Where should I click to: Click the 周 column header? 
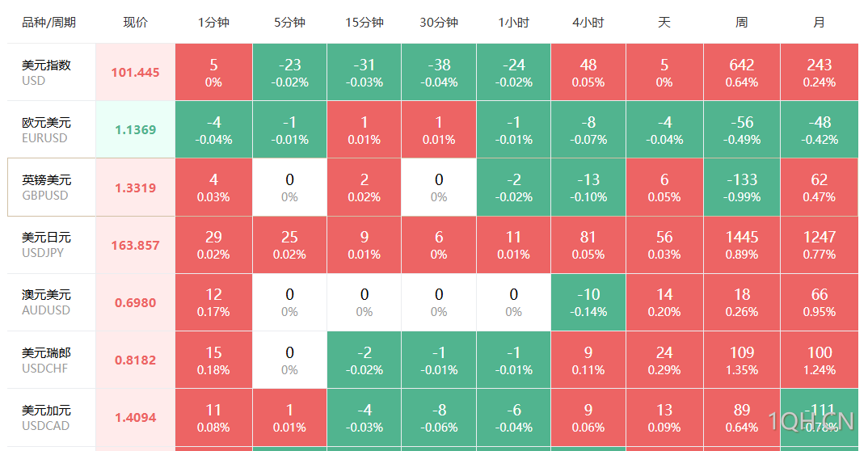742,23
